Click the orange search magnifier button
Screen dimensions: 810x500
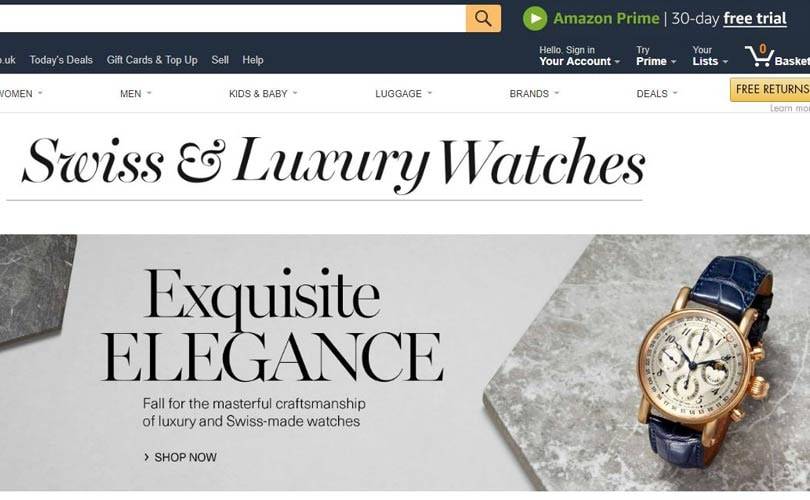pyautogui.click(x=483, y=19)
